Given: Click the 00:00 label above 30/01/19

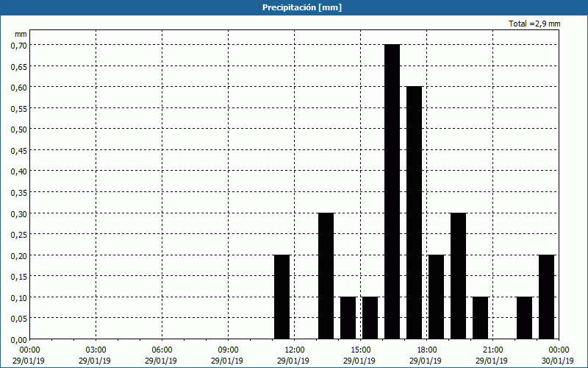Looking at the screenshot, I should coord(559,350).
